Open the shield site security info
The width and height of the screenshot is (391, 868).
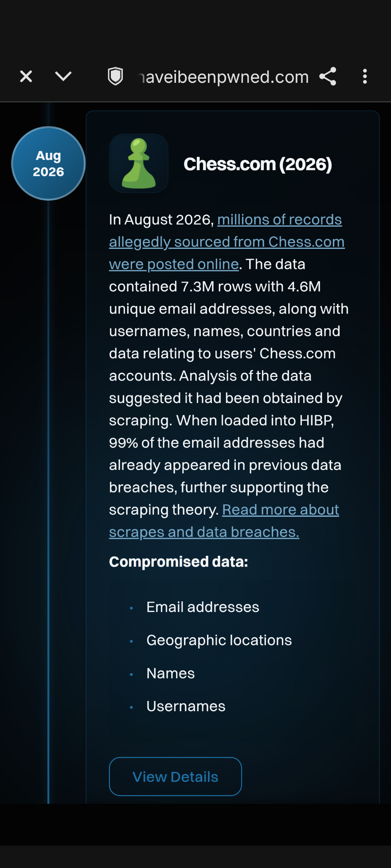coord(115,77)
